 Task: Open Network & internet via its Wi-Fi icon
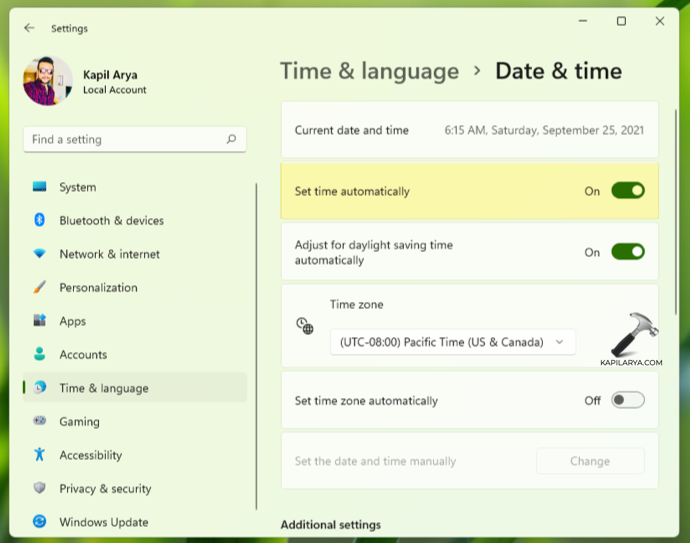click(x=40, y=254)
